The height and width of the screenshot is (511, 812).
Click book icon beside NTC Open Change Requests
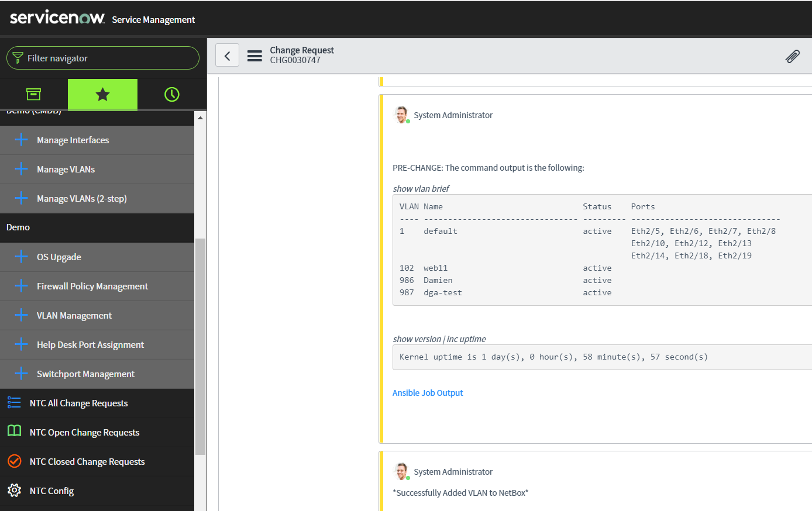[x=14, y=431]
